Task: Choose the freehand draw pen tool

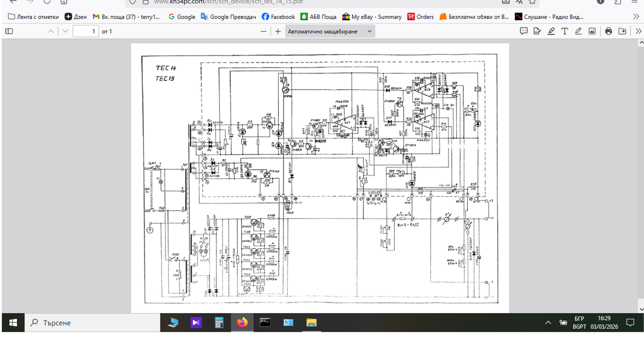Action: 578,31
